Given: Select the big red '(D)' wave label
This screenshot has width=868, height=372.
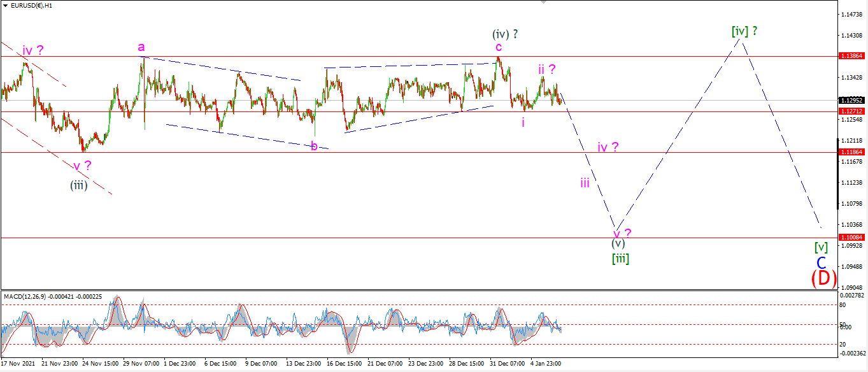Looking at the screenshot, I should (x=823, y=278).
